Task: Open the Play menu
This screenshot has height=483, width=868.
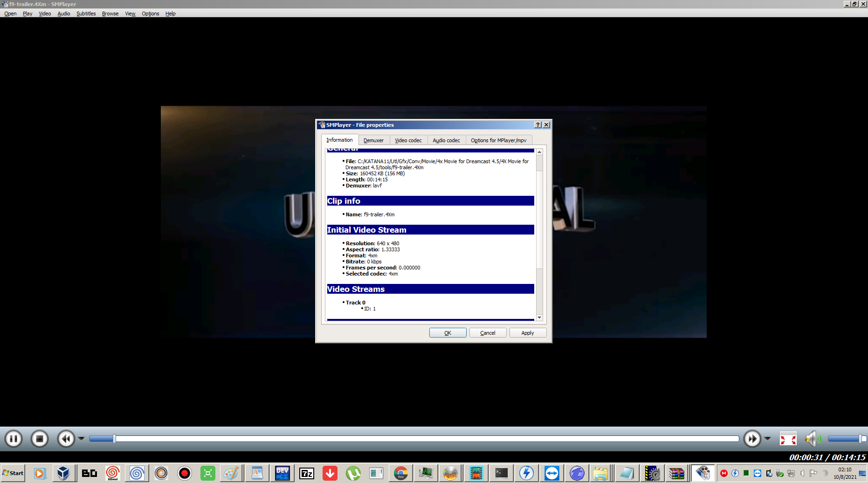Action: (28, 14)
